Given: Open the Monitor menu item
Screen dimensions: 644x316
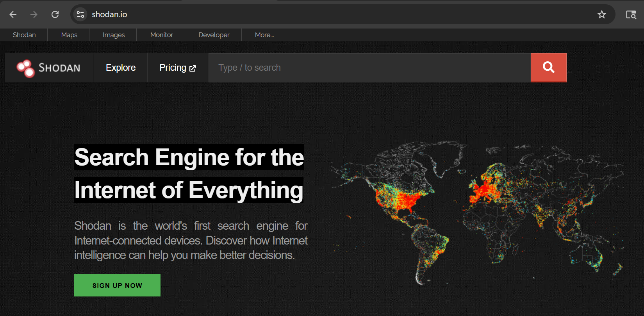Looking at the screenshot, I should pos(162,35).
